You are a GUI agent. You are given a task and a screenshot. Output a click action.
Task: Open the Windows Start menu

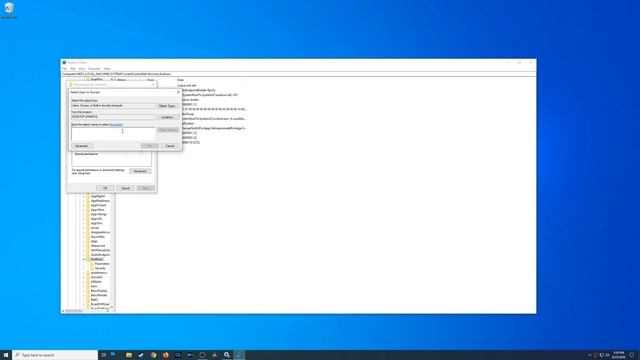pos(6,355)
